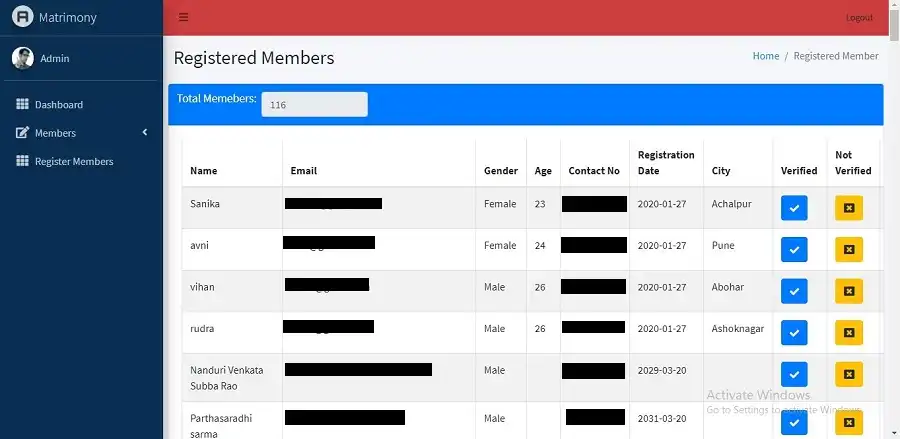Image resolution: width=900 pixels, height=439 pixels.
Task: Click the Logout link
Action: point(859,18)
